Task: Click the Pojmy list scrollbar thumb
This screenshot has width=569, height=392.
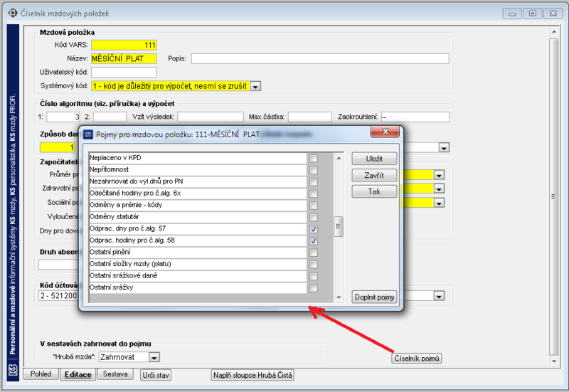Action: tap(339, 226)
